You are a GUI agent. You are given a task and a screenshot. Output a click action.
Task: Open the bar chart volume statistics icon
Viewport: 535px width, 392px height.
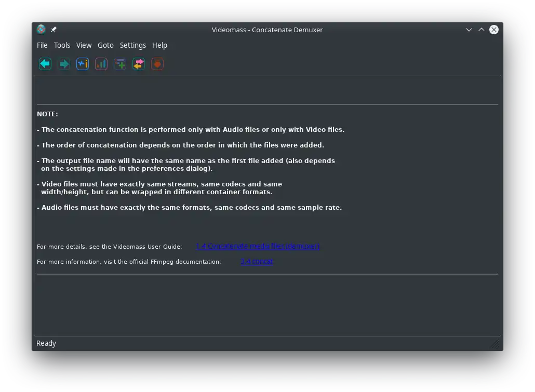[101, 64]
